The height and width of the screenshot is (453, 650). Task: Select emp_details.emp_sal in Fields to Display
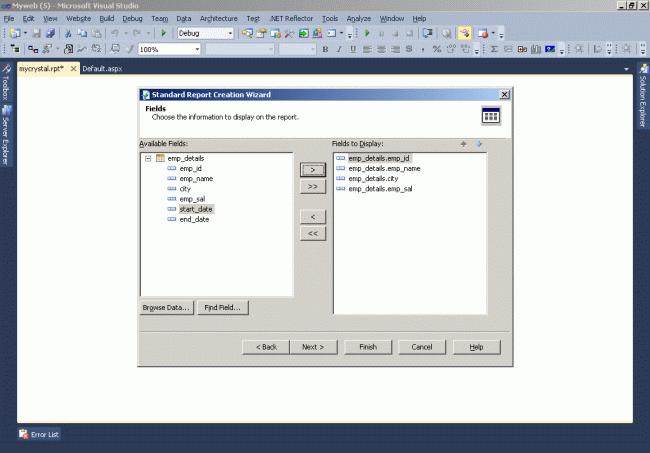tap(380, 189)
